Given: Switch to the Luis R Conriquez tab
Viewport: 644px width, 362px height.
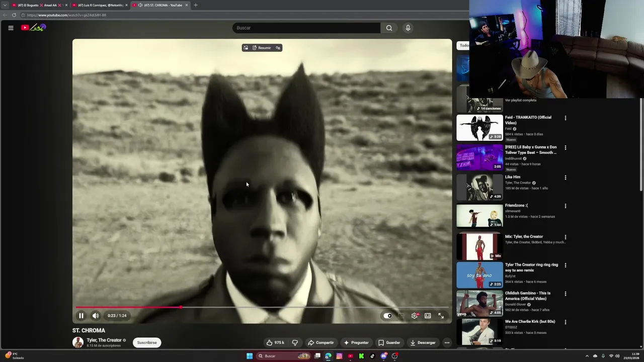Looking at the screenshot, I should 100,5.
